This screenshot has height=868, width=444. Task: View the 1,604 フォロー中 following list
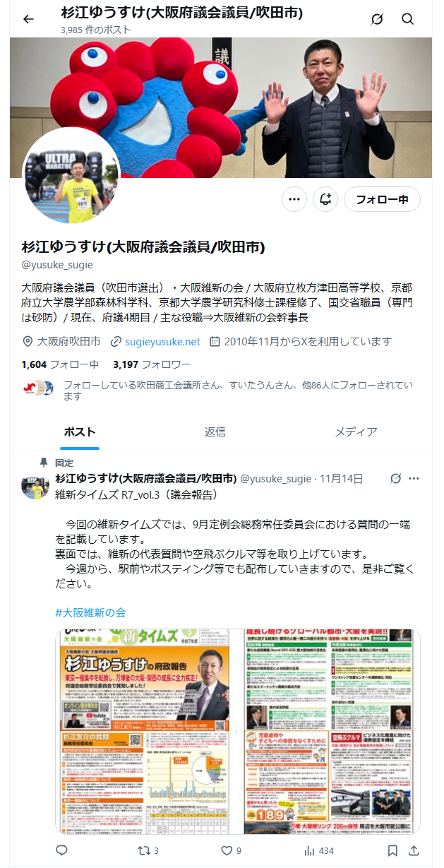pyautogui.click(x=60, y=364)
